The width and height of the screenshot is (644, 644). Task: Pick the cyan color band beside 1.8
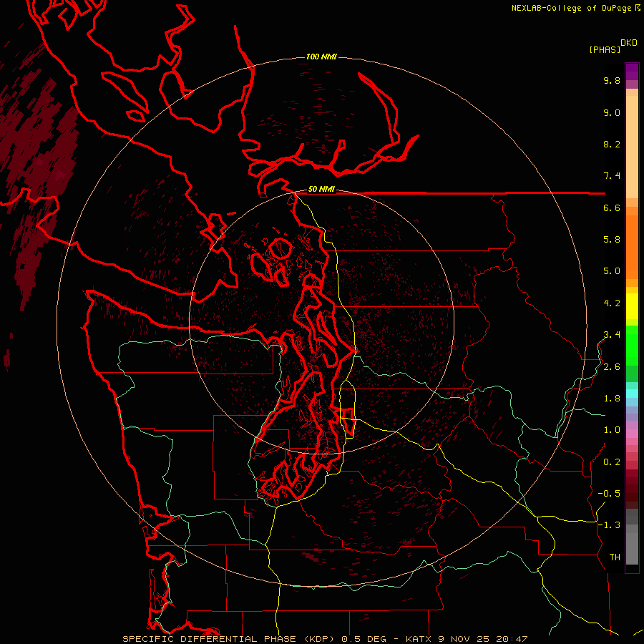point(632,394)
